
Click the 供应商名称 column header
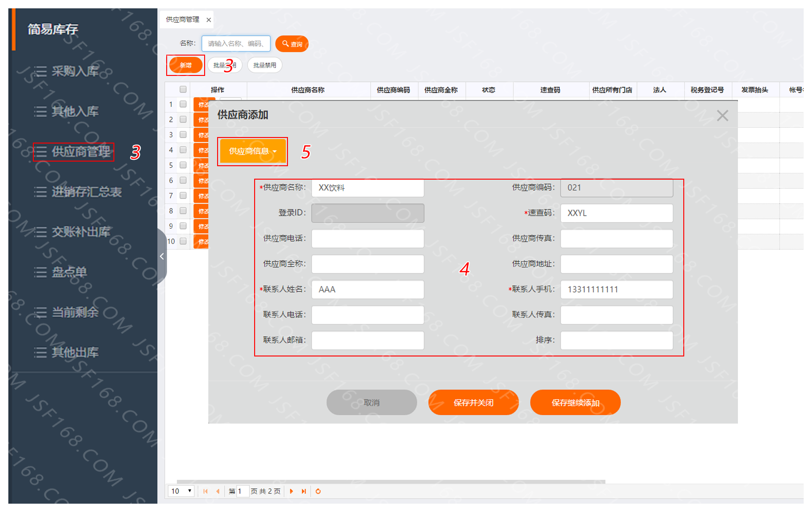click(308, 90)
